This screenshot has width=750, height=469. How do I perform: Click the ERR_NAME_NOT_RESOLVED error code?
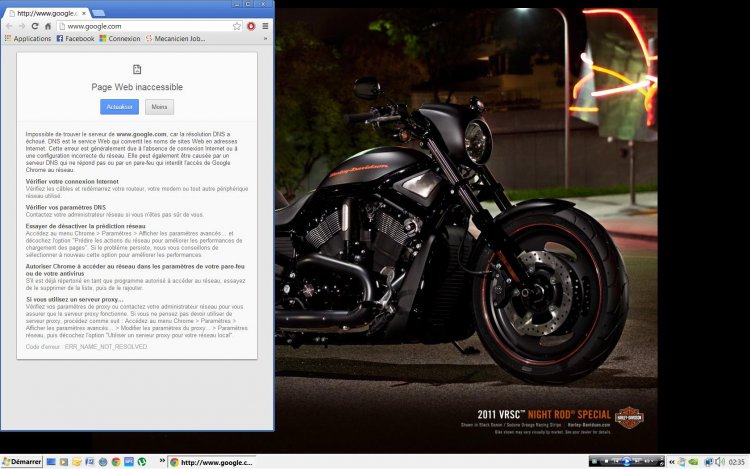tap(106, 347)
